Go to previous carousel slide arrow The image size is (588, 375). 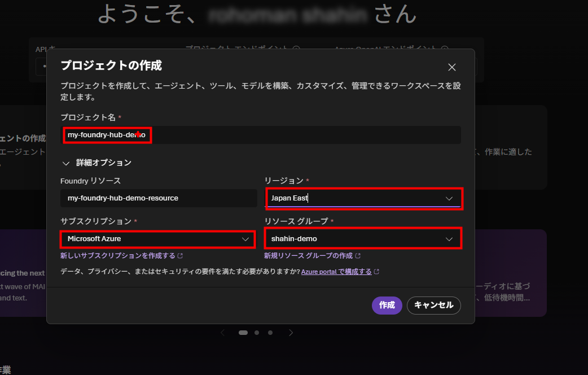pos(223,333)
